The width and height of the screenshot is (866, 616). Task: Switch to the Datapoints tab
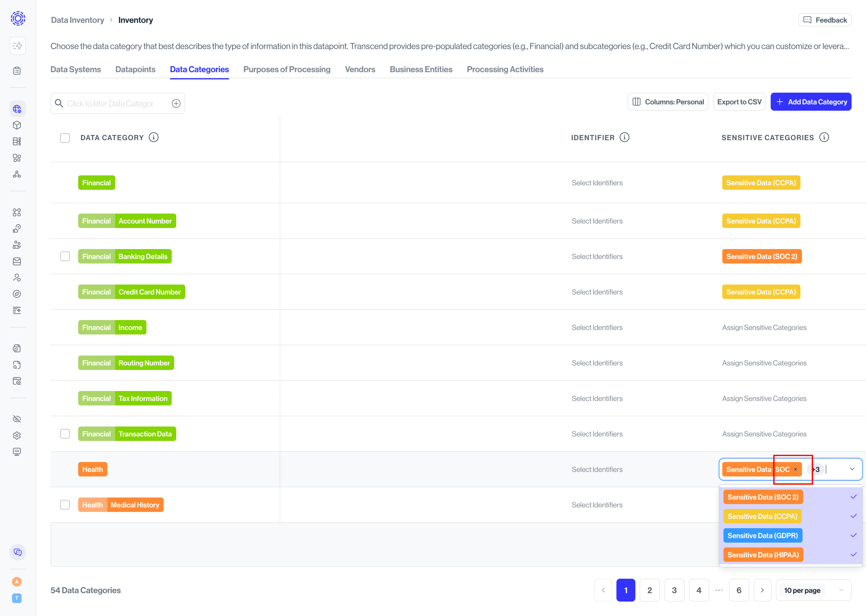[135, 69]
